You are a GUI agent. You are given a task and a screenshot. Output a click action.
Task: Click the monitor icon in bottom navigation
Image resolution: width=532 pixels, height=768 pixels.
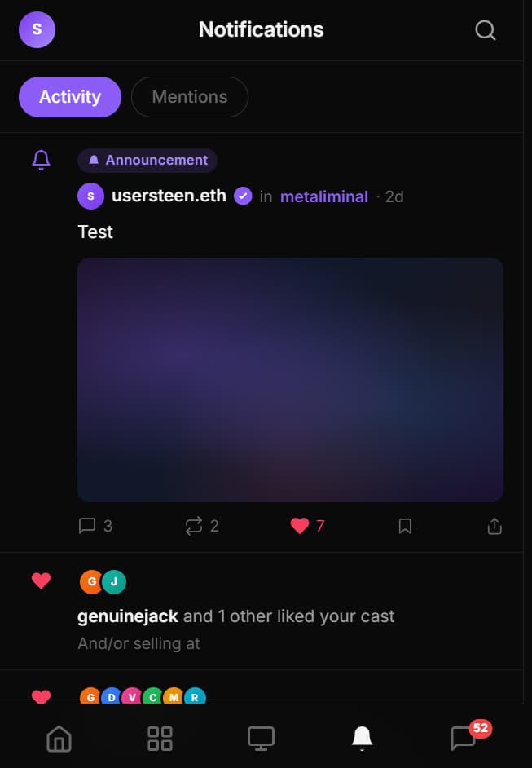pyautogui.click(x=261, y=738)
